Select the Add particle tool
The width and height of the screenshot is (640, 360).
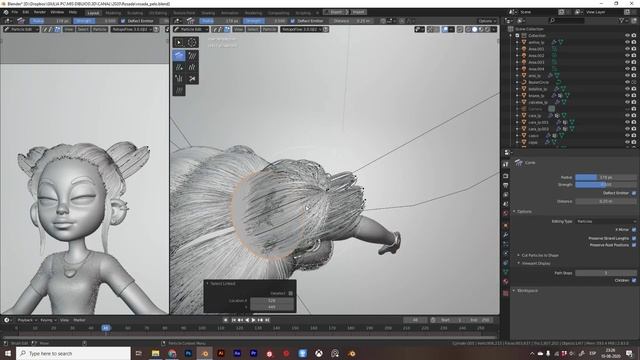tap(179, 67)
